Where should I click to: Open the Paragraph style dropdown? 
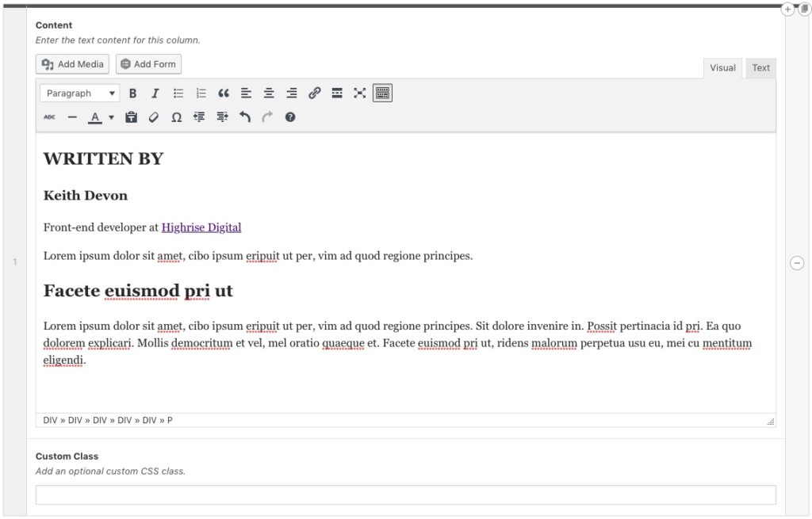pos(79,93)
